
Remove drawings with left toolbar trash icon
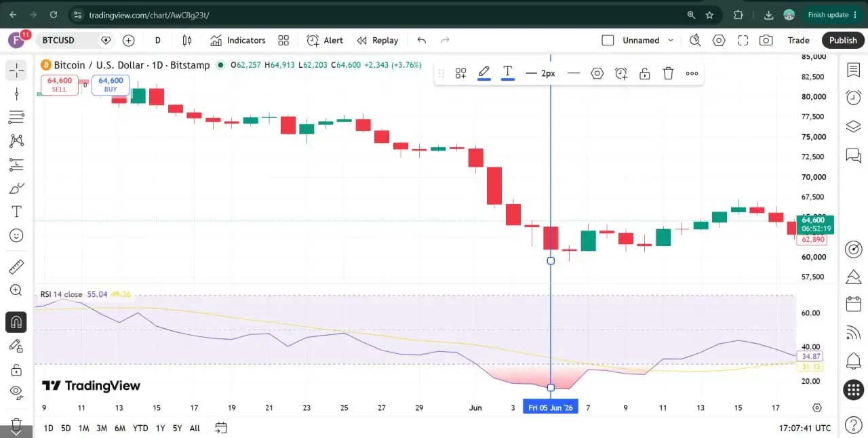[16, 425]
